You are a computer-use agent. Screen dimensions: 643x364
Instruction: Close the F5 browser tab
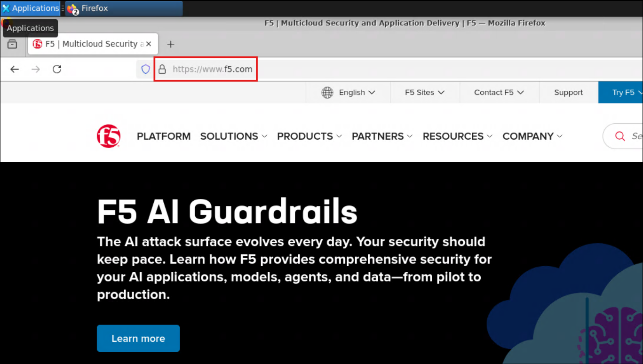tap(149, 44)
